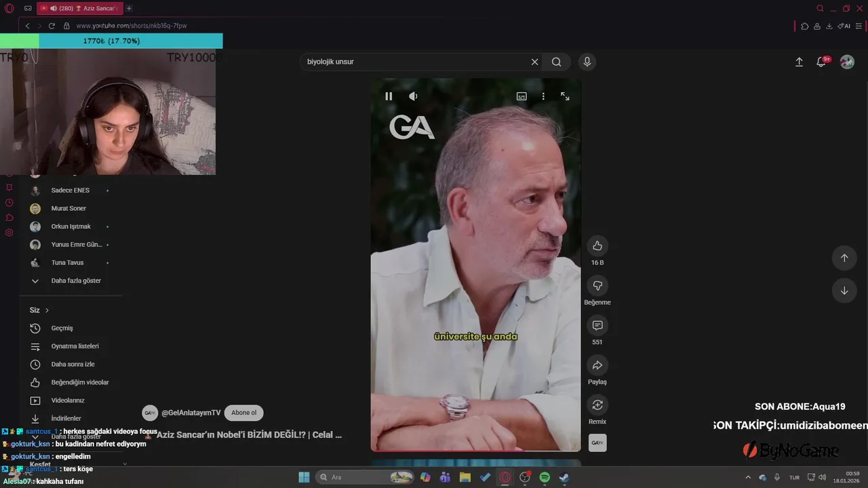Mute the Shorts video volume
868x488 pixels.
pyautogui.click(x=413, y=96)
